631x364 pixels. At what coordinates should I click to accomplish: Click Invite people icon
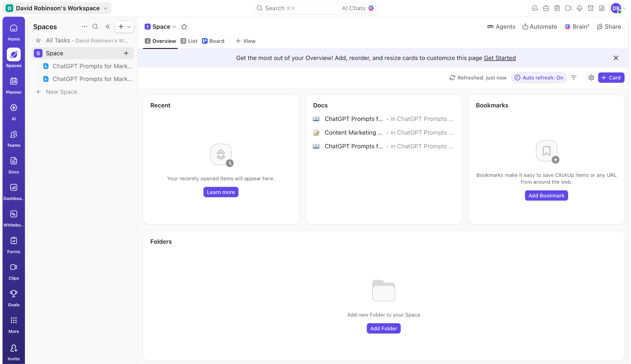click(14, 348)
